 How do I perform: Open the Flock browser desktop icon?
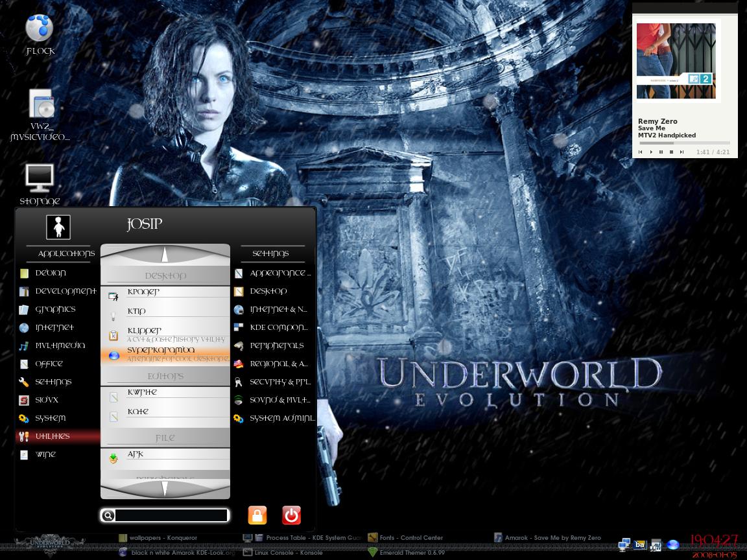[40, 35]
